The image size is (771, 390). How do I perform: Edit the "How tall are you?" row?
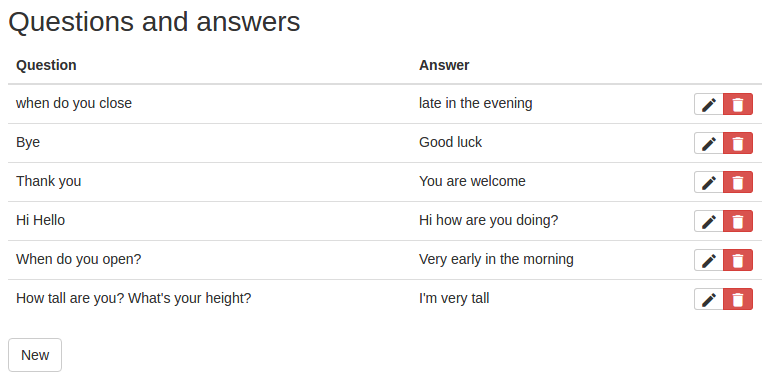[709, 299]
